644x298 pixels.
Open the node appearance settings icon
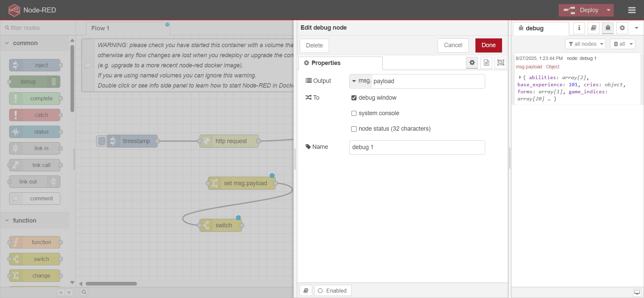click(x=501, y=63)
